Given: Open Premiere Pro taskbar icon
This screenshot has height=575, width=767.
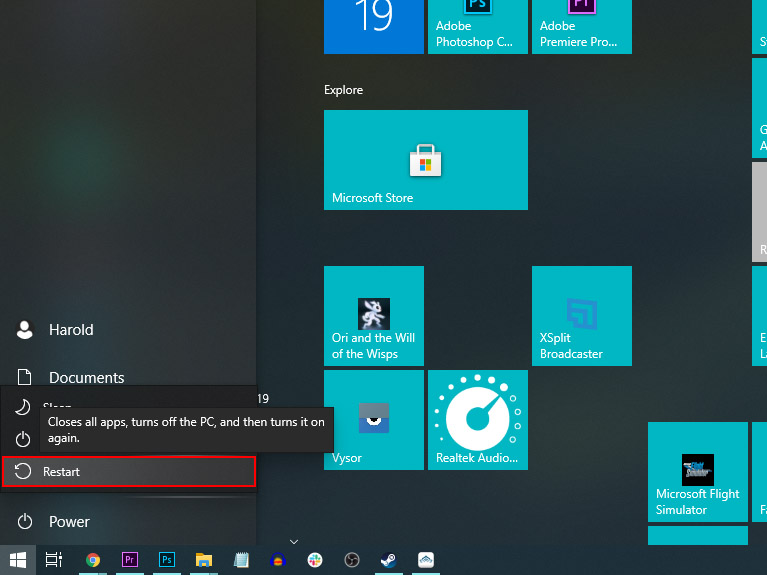Looking at the screenshot, I should [130, 560].
